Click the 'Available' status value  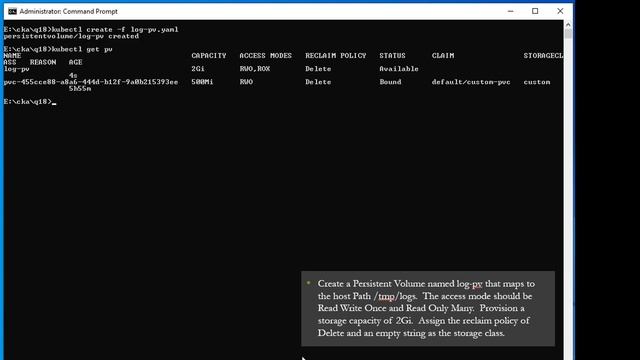(x=399, y=69)
